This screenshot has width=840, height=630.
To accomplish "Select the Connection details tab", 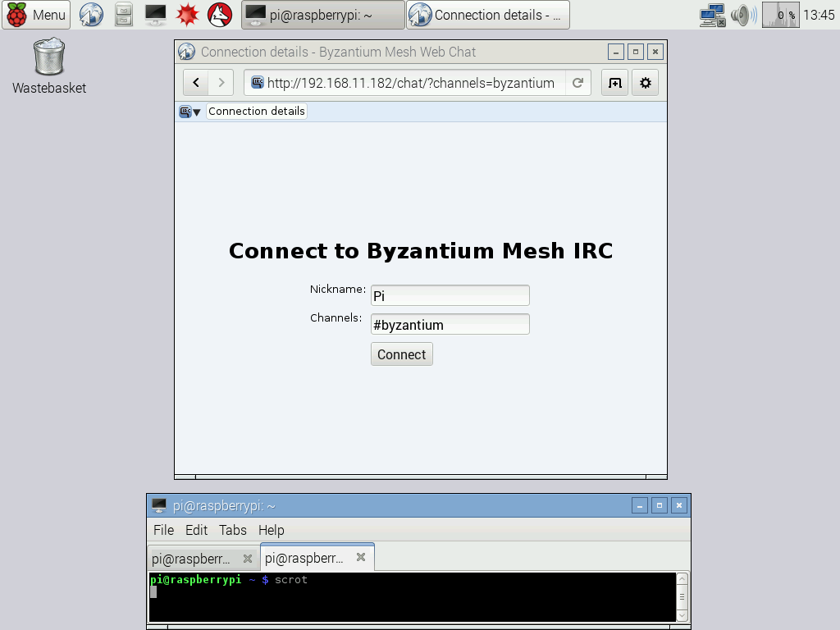I will pos(257,111).
